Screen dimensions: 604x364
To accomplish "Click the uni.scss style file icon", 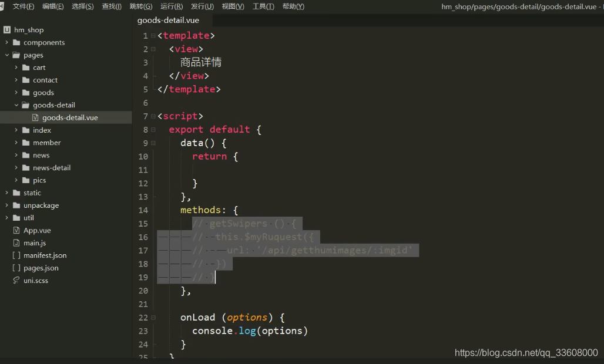I will tap(16, 280).
